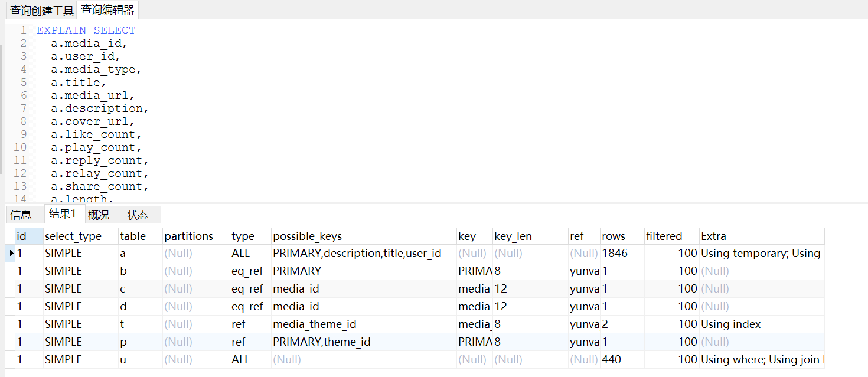The height and width of the screenshot is (377, 868).
Task: Click the media_theme_id possible_keys cell
Action: 314,324
